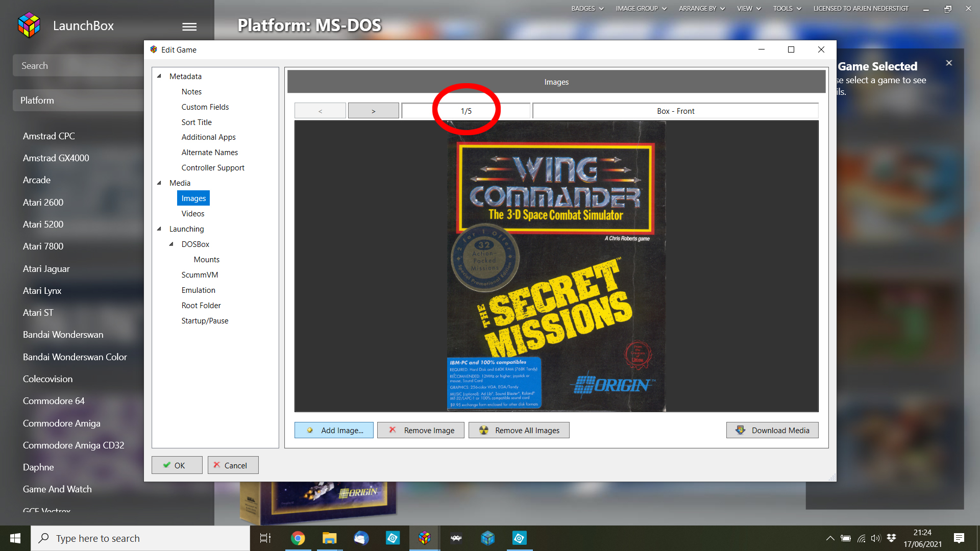980x551 pixels.
Task: Open the IMAGE GROUP dropdown menu
Action: (641, 9)
